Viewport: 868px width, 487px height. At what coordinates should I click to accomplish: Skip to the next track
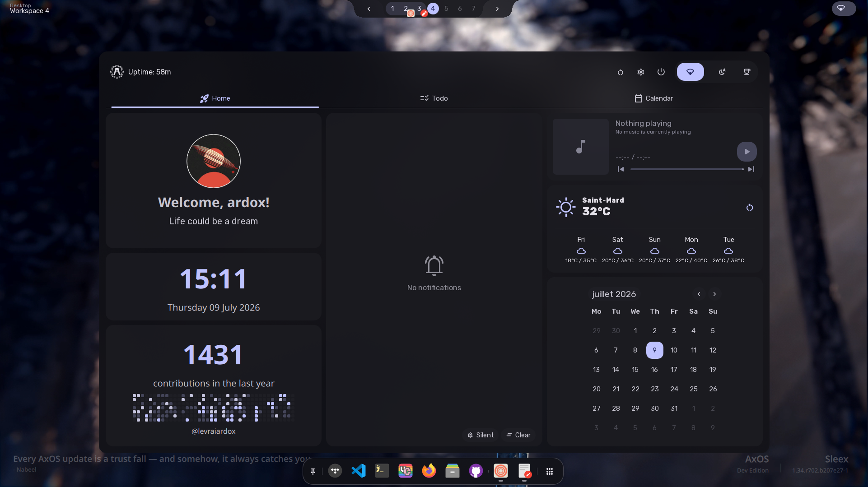751,169
